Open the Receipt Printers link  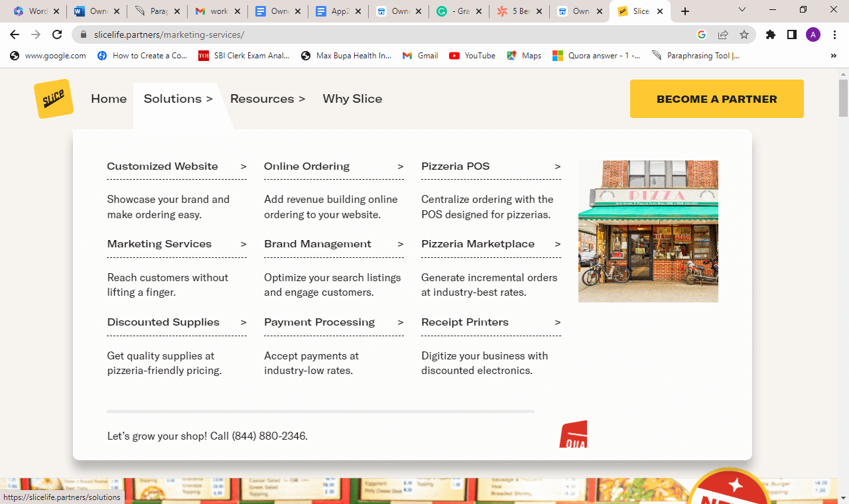(465, 322)
